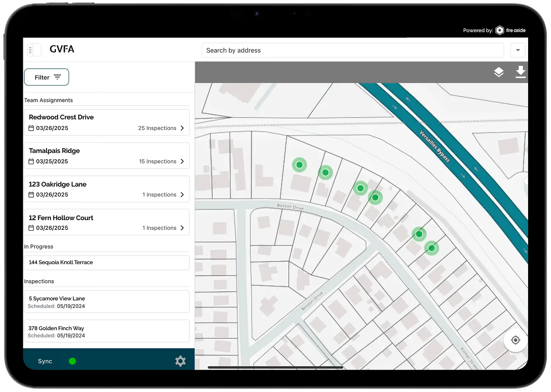The width and height of the screenshot is (551, 392).
Task: Toggle the sidebar panel icon beside GVFA
Action: 34,50
